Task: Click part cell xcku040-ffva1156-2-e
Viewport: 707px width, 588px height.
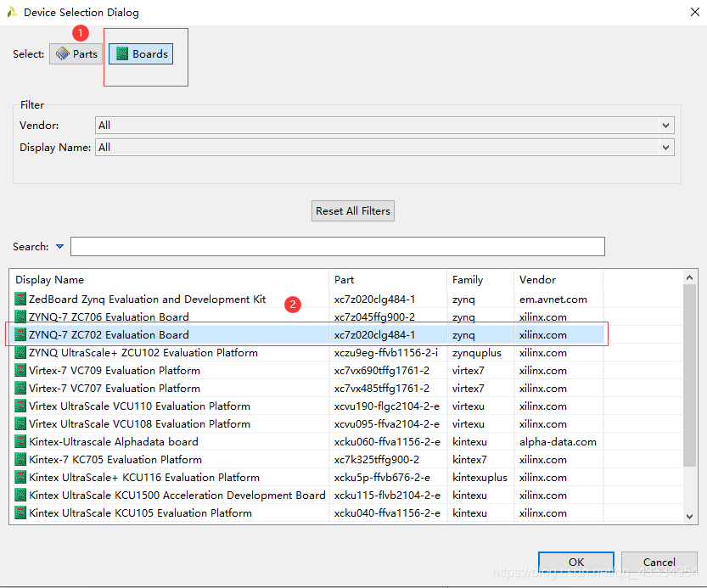Action: [x=387, y=512]
